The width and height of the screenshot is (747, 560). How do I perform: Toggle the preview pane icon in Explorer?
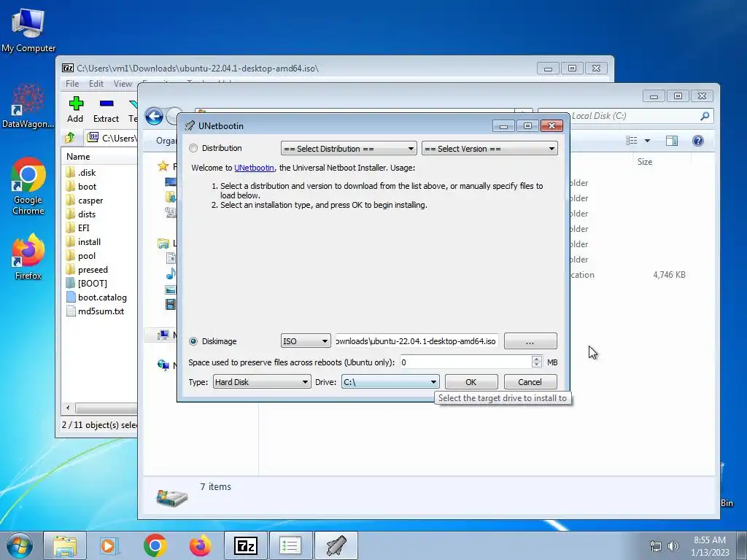[672, 141]
